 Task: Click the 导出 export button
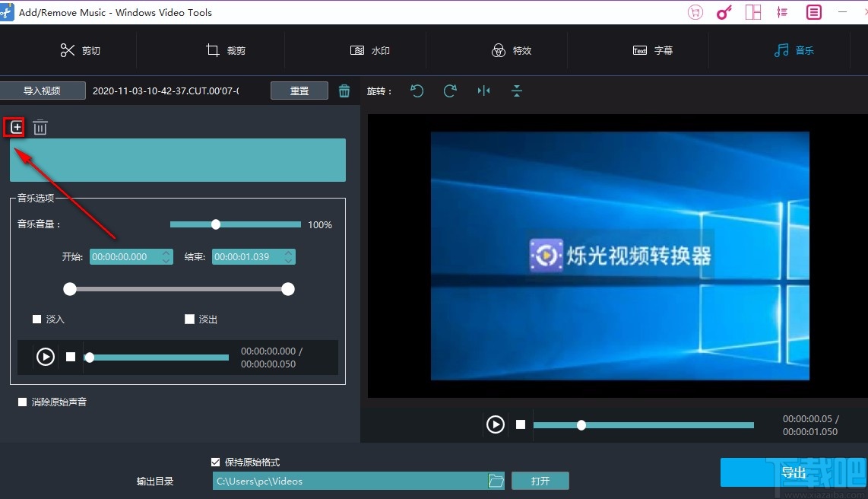point(794,472)
